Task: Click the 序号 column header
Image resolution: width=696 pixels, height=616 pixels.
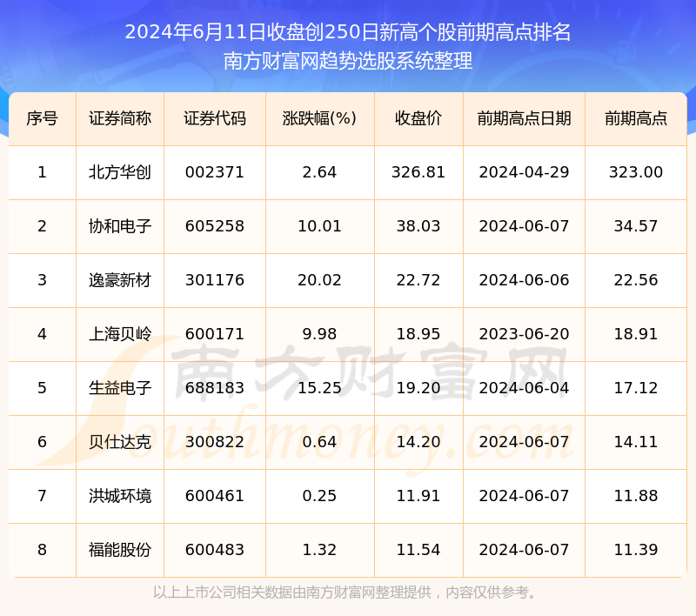Action: (42, 118)
